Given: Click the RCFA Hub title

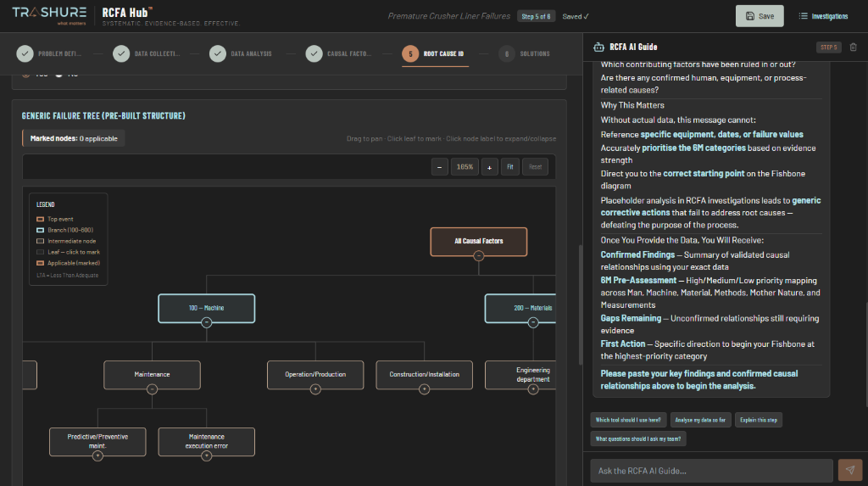Looking at the screenshot, I should (x=127, y=12).
